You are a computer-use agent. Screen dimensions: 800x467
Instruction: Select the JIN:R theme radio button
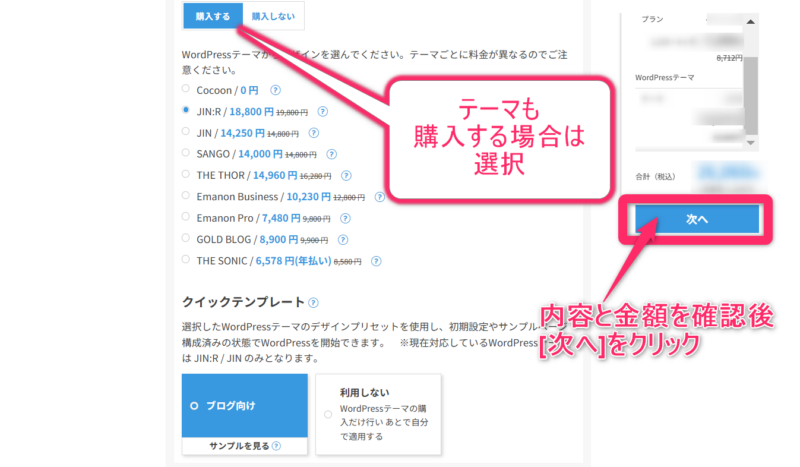click(x=186, y=110)
